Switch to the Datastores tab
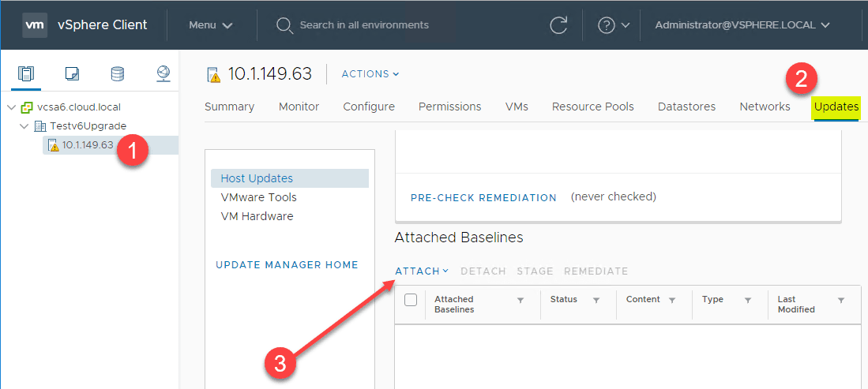Screen dimensions: 868x389 687,107
